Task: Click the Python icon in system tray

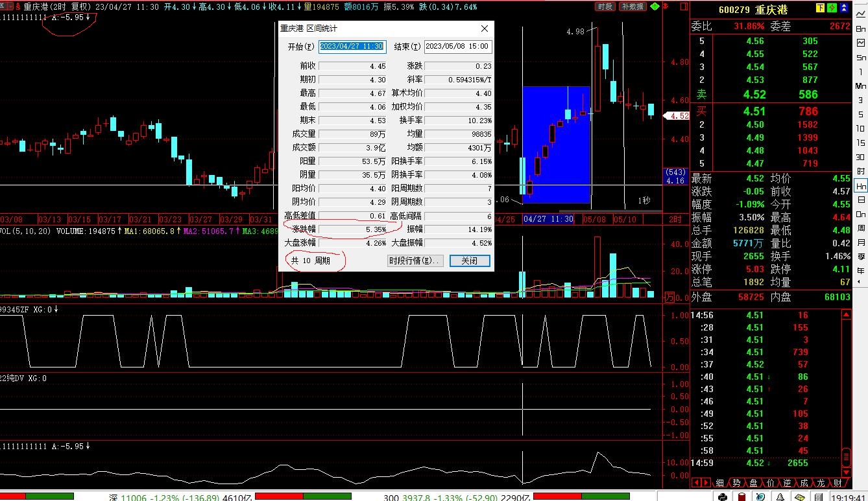Action: point(722,496)
